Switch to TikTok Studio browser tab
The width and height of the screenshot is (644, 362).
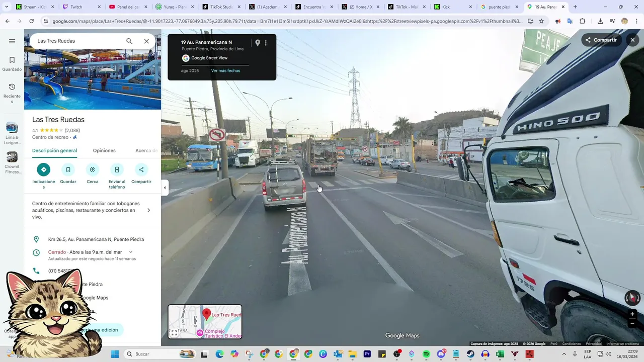221,7
